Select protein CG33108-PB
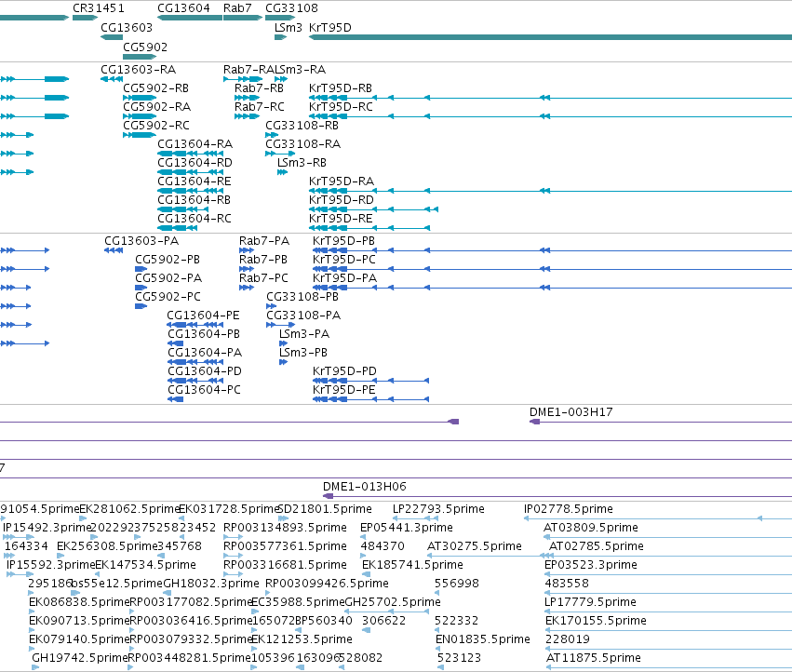The image size is (792, 672). click(x=302, y=297)
